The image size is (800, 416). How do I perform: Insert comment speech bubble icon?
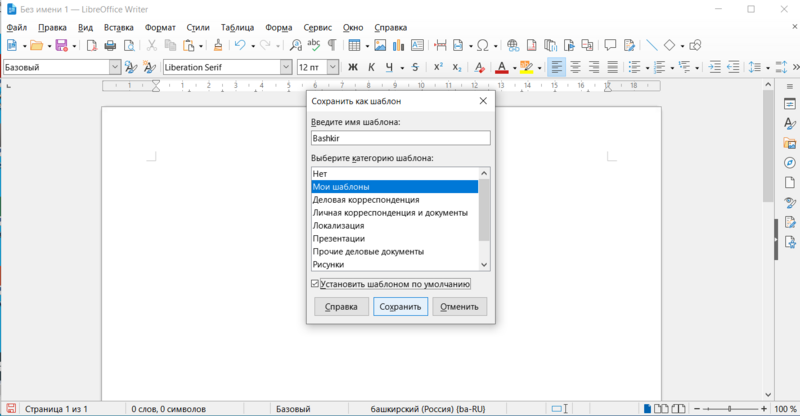[x=610, y=45]
